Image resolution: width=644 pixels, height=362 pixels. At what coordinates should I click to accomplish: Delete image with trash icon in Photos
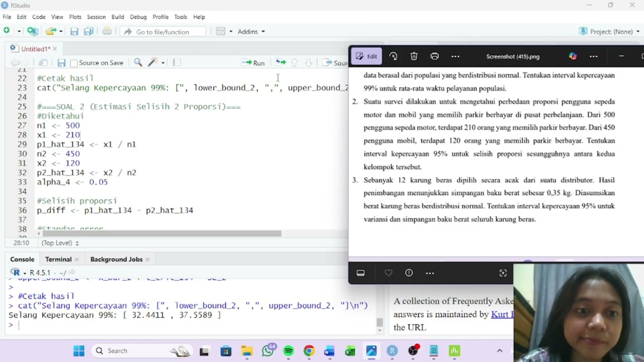414,56
